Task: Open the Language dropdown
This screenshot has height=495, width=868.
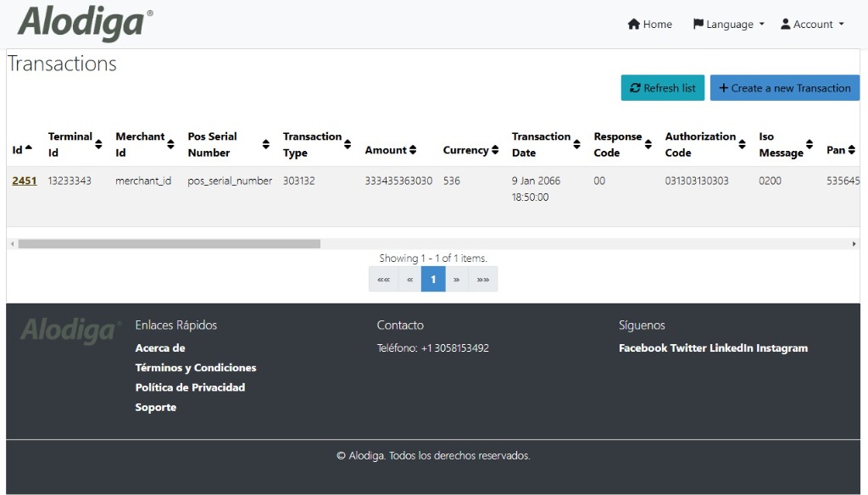Action: 728,25
